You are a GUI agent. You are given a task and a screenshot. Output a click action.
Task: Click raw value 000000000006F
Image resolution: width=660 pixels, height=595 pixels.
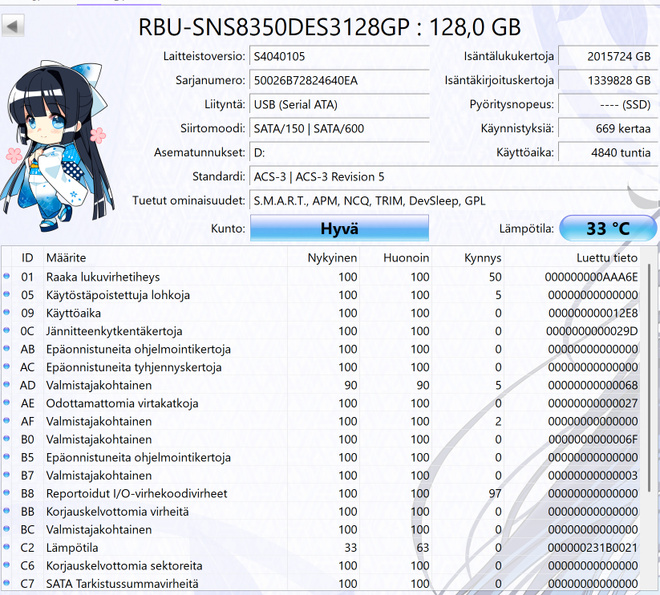593,439
